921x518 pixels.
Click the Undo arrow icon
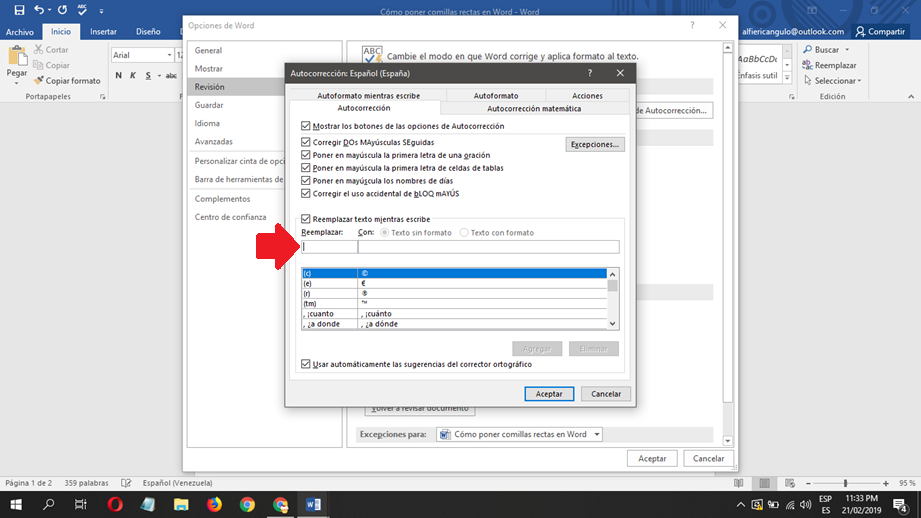pos(39,10)
